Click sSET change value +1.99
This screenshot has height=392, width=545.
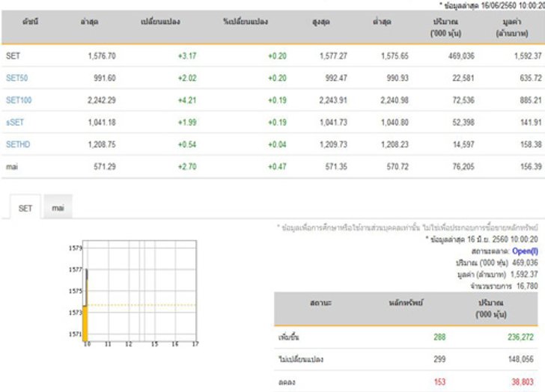(187, 122)
